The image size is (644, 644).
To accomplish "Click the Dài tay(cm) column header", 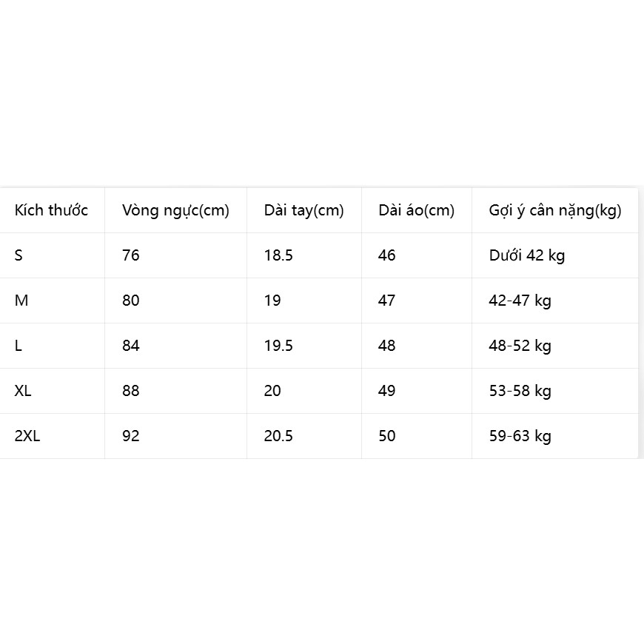I will click(x=304, y=210).
